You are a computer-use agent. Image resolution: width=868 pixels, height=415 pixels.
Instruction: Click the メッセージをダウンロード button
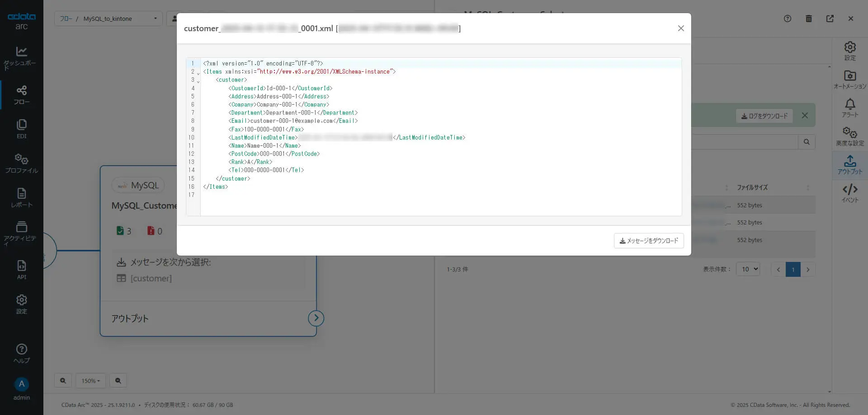click(x=649, y=241)
